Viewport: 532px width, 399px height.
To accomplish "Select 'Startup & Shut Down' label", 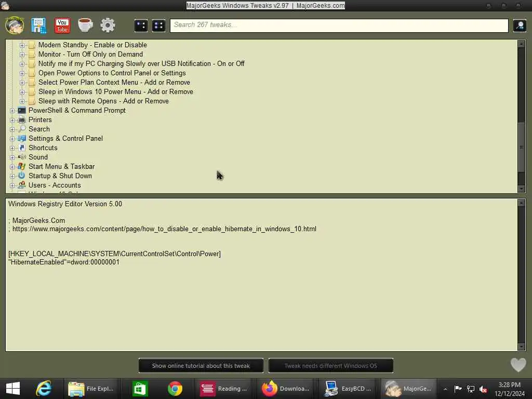I will [x=60, y=176].
